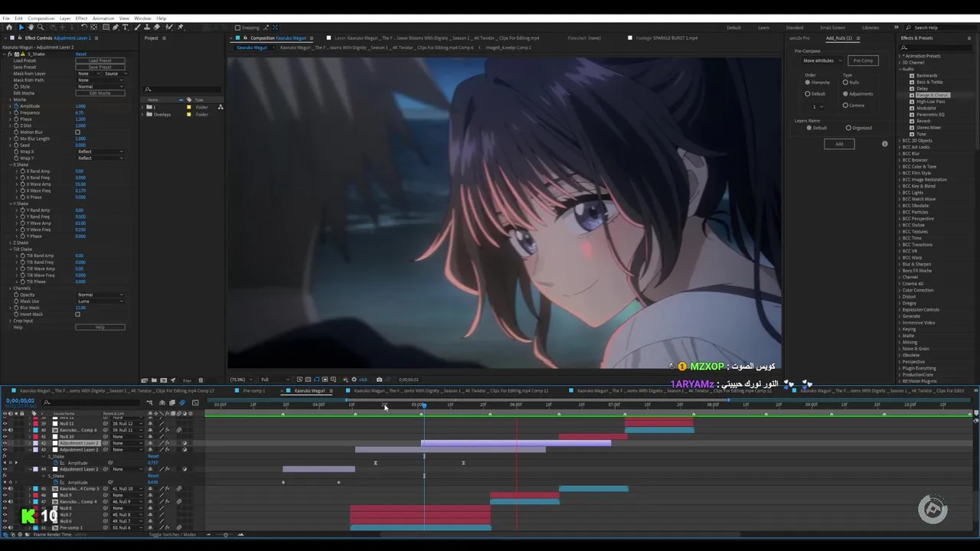Switch to the Libraries workspace
The height and width of the screenshot is (551, 980).
click(871, 28)
